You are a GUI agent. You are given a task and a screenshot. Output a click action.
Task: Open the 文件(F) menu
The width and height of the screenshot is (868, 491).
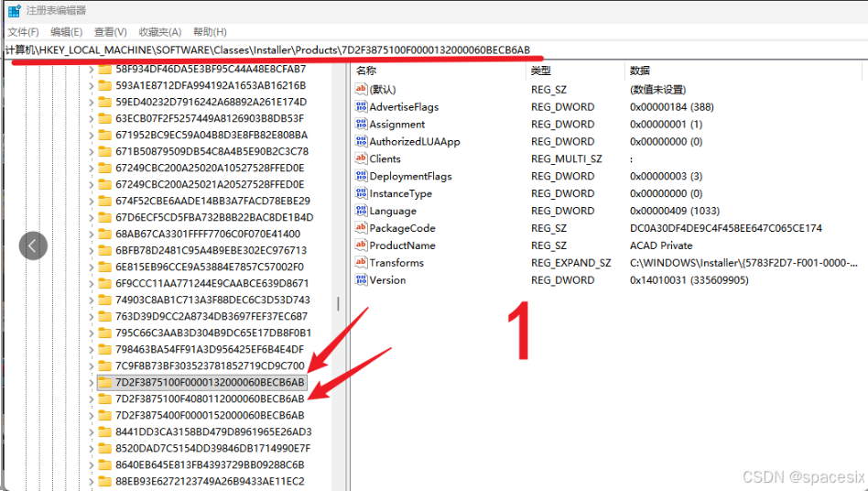(x=23, y=32)
